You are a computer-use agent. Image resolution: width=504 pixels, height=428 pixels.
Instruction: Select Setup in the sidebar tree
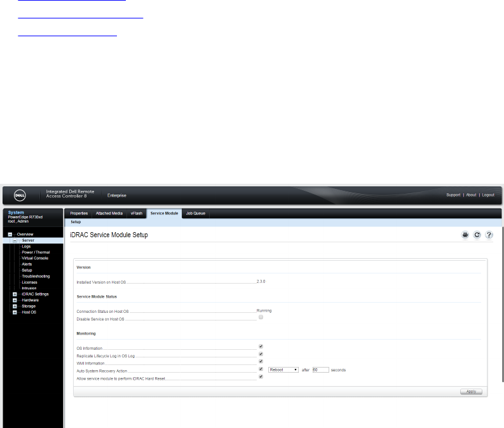(x=27, y=270)
